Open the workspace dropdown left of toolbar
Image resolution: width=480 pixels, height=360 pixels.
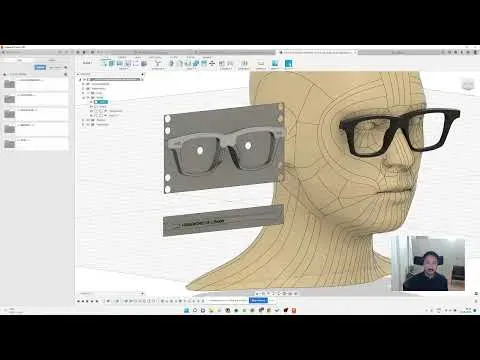[x=87, y=63]
